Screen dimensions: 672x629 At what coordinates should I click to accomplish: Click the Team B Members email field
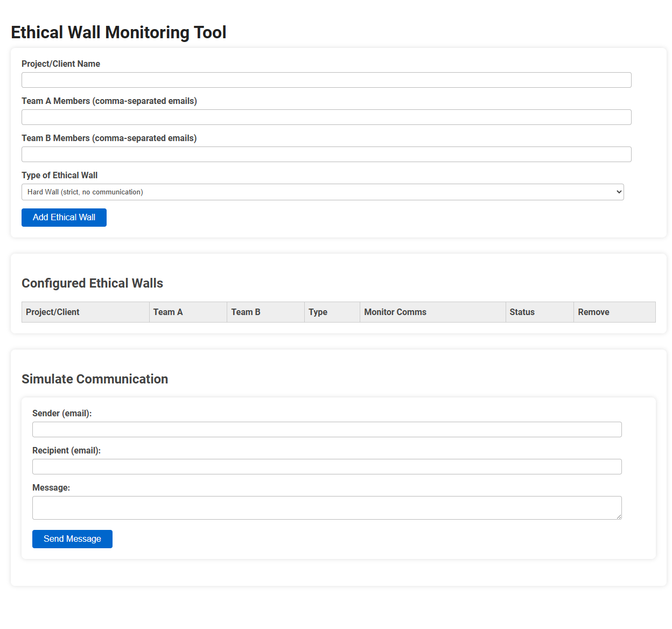(326, 154)
